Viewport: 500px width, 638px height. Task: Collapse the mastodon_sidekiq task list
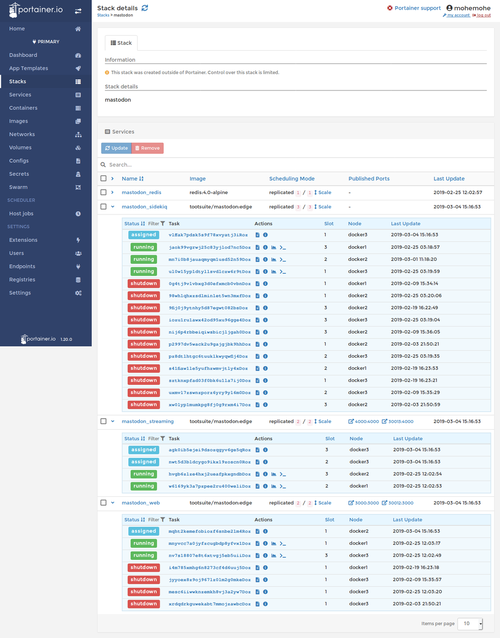tap(113, 207)
